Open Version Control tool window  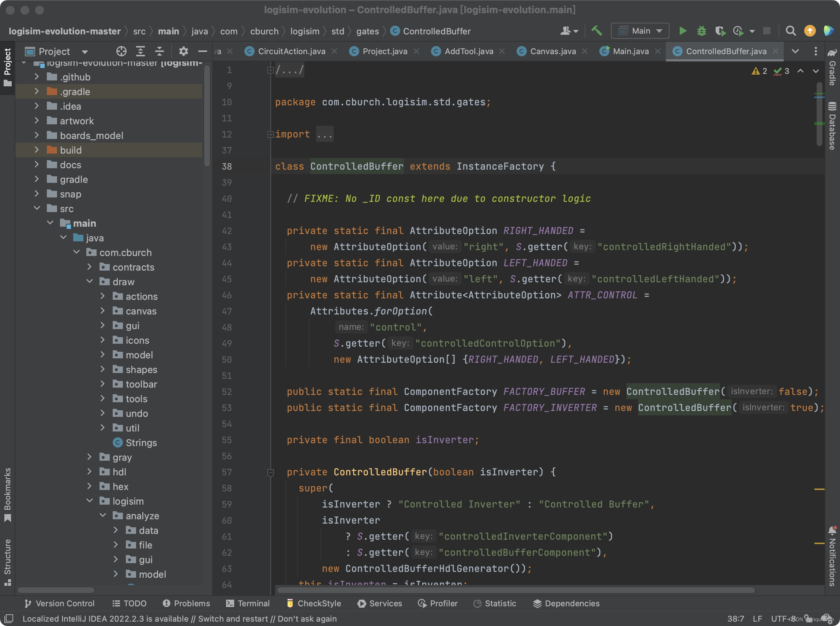[59, 603]
